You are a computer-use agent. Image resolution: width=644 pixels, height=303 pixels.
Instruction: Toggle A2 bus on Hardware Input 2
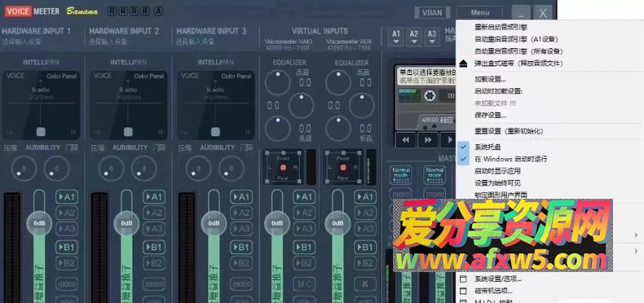[154, 213]
